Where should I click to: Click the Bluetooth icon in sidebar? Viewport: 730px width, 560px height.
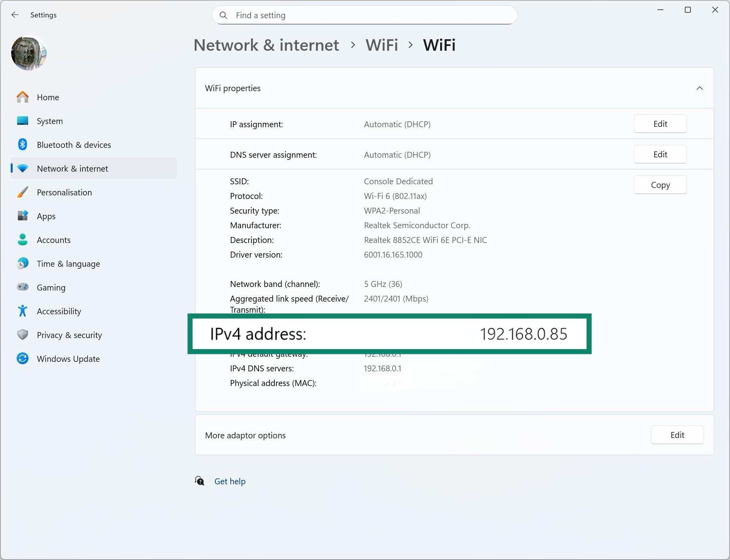coord(23,145)
